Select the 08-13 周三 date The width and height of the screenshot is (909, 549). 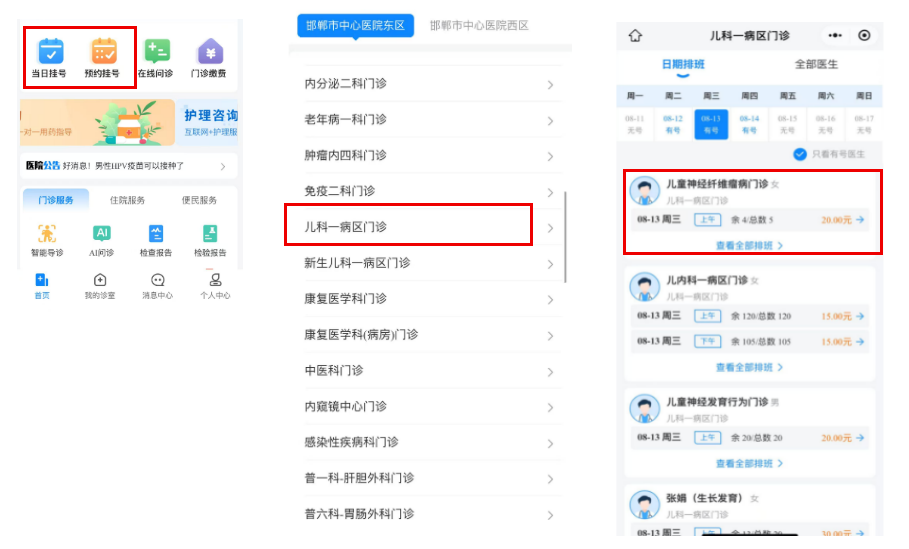pyautogui.click(x=711, y=124)
